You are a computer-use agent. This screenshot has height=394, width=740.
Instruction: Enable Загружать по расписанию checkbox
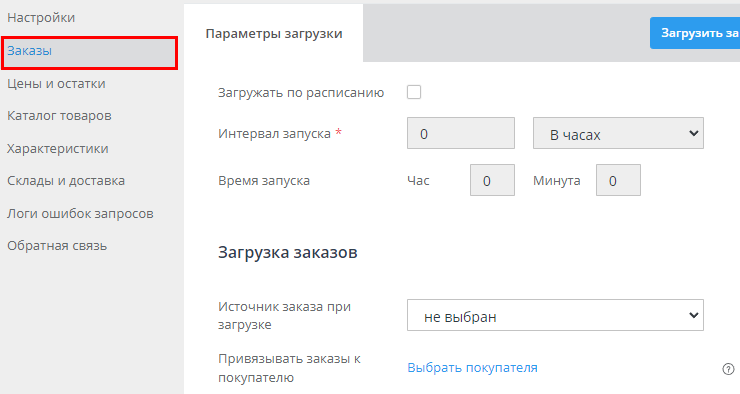(414, 92)
